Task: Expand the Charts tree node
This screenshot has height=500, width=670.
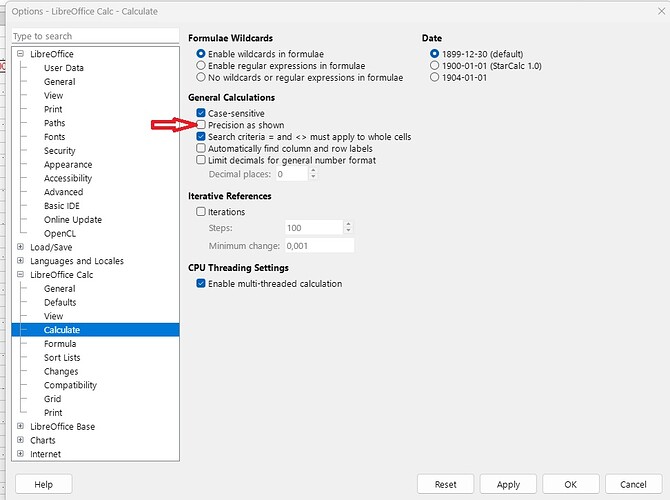Action: pyautogui.click(x=20, y=440)
